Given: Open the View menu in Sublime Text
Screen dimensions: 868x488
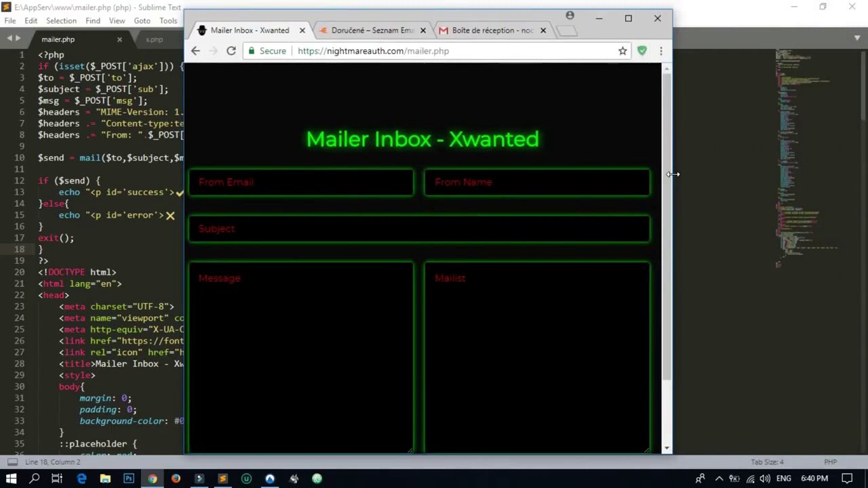Looking at the screenshot, I should (x=117, y=21).
